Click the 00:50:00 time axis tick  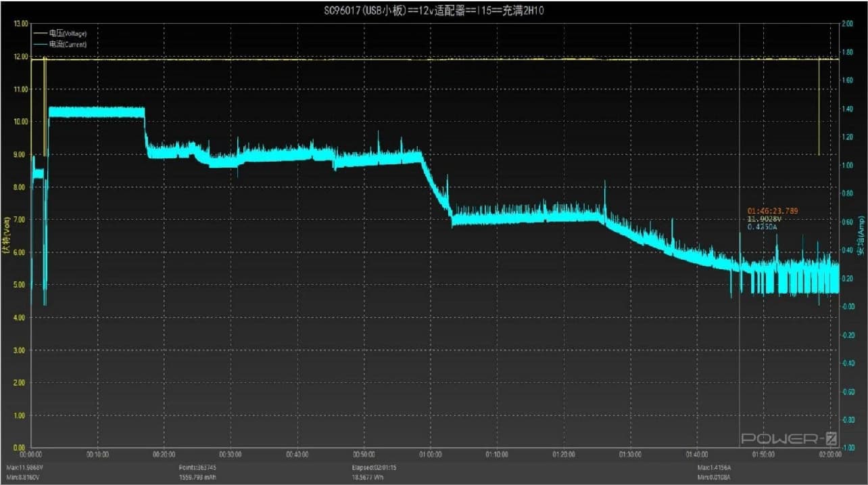point(365,455)
